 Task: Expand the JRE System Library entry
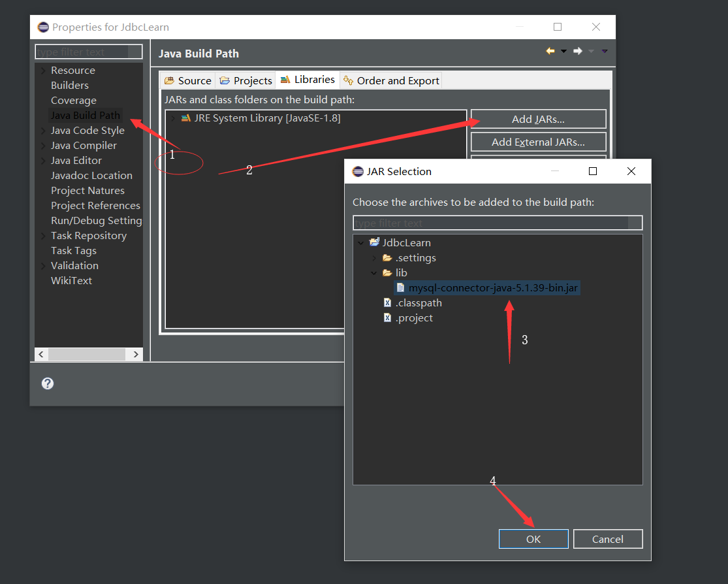[173, 118]
